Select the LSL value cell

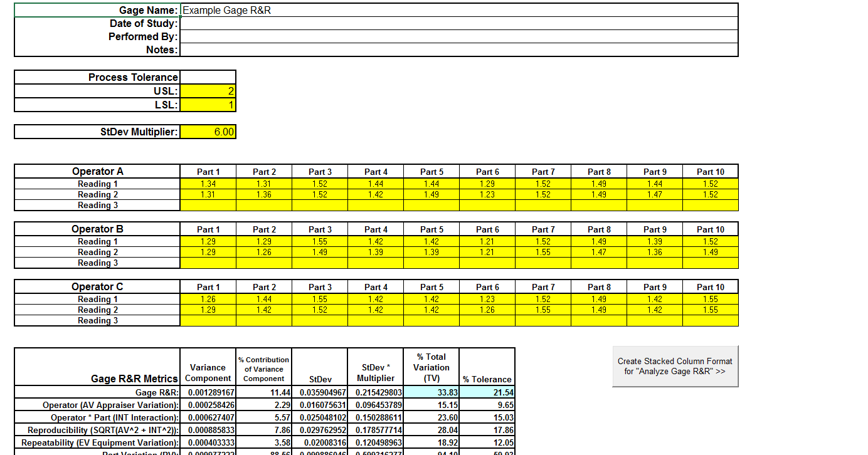point(208,105)
